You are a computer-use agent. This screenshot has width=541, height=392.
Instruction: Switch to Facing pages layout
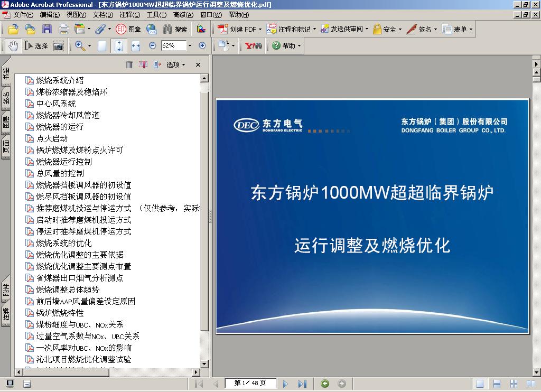[531, 384]
